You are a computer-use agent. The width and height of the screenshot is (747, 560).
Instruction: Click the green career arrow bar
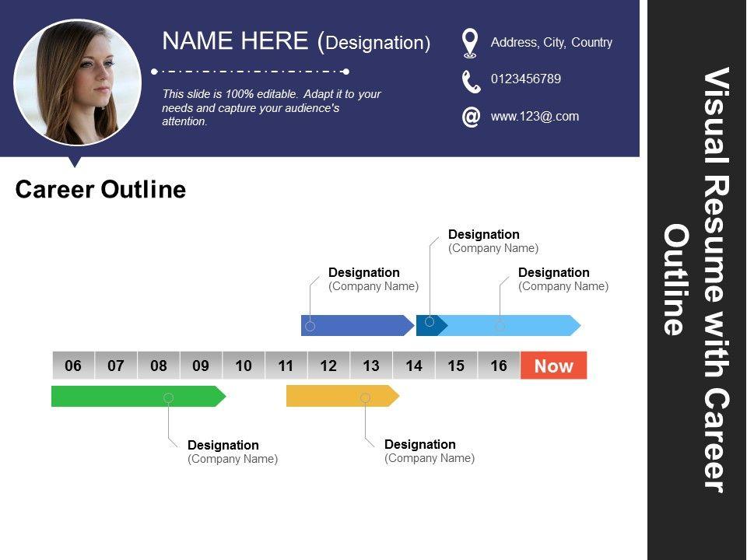(139, 396)
